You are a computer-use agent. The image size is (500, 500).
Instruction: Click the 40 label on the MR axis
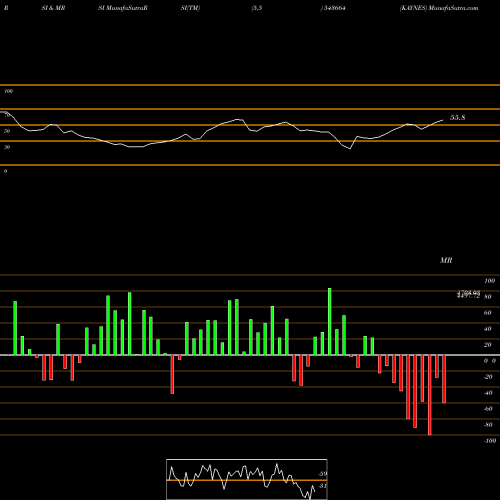487,329
